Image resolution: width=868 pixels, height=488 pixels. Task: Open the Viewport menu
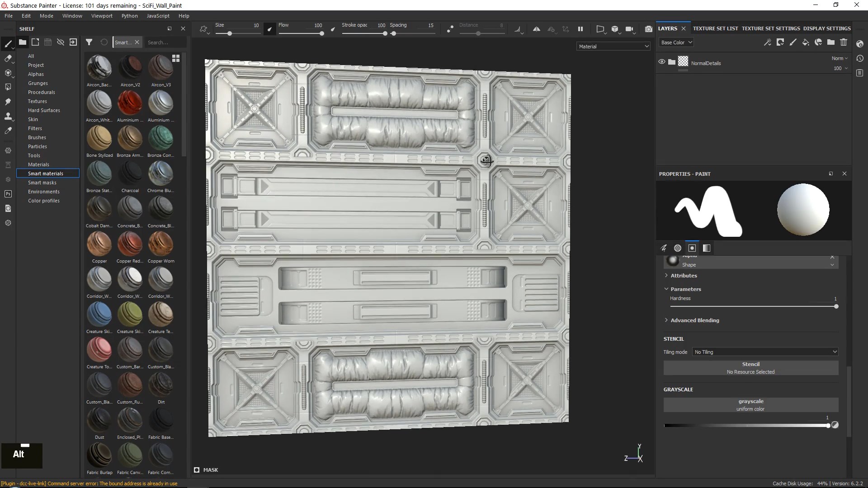[x=102, y=16]
